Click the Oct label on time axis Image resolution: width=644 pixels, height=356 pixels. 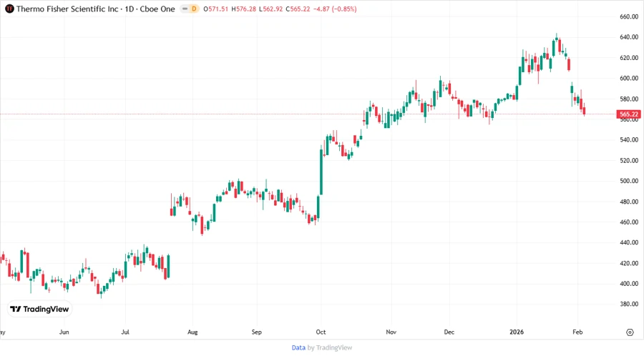(321, 332)
